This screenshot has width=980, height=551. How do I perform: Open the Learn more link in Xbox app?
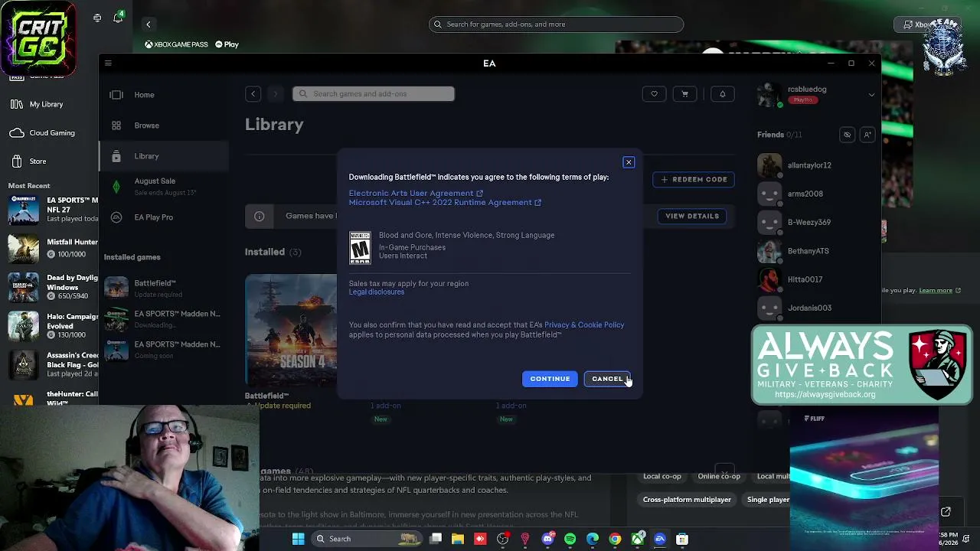tap(936, 291)
